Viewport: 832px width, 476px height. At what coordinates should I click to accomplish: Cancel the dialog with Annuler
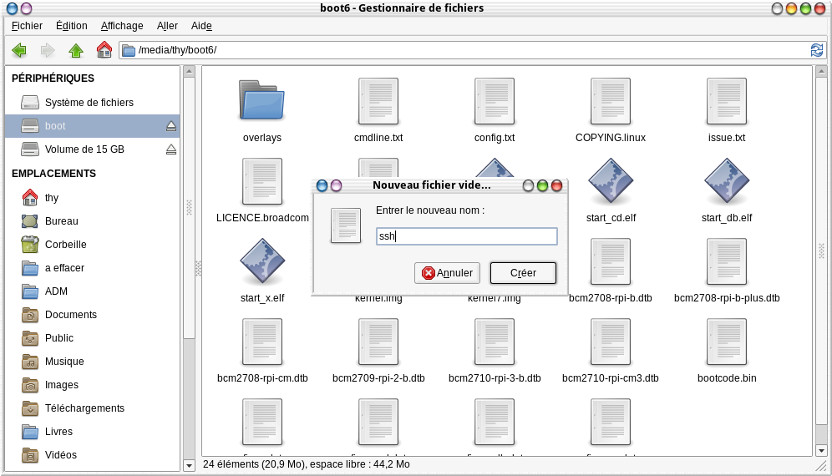(x=447, y=272)
